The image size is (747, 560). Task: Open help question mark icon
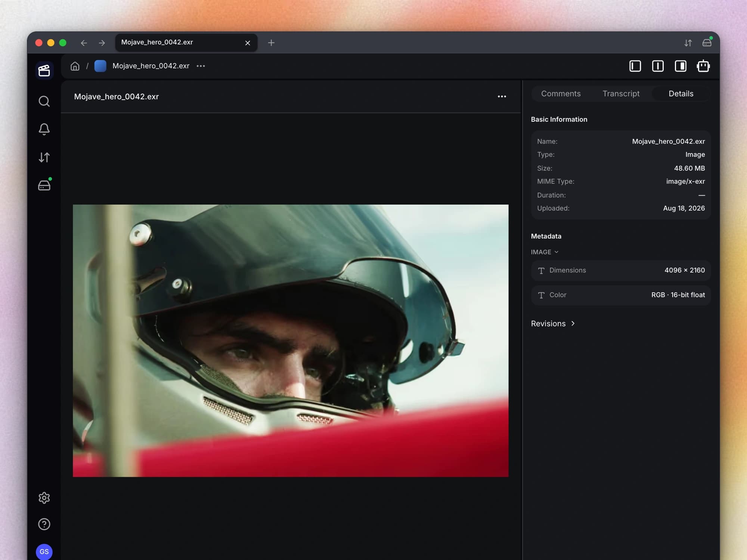(44, 524)
